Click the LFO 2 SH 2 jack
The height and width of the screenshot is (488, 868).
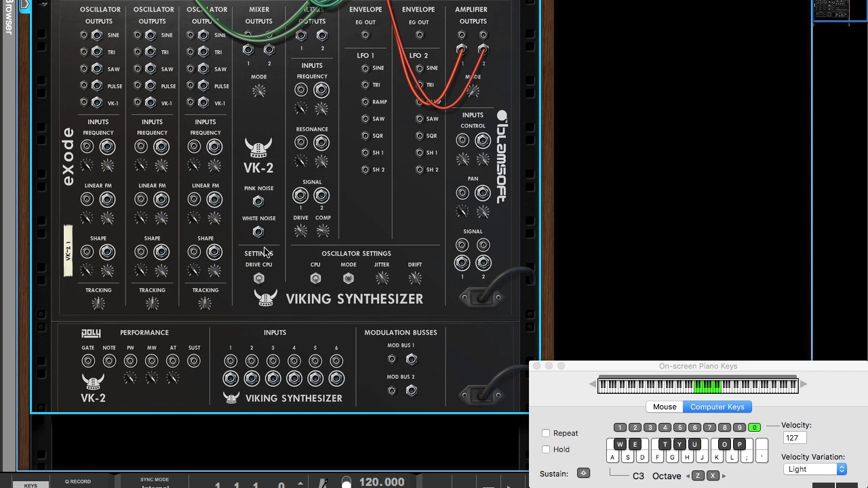point(419,170)
